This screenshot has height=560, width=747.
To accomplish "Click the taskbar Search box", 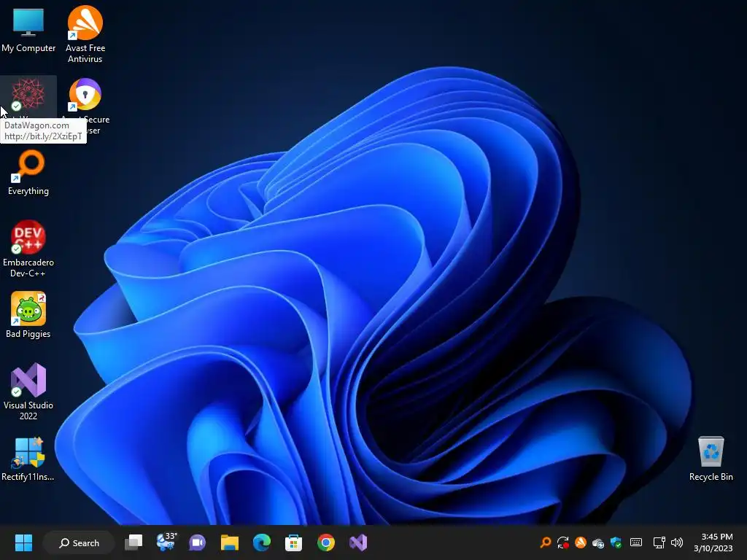I will point(79,542).
